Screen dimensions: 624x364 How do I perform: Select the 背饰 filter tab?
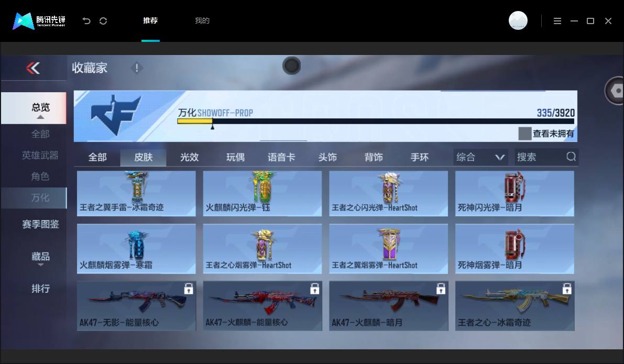pyautogui.click(x=373, y=157)
